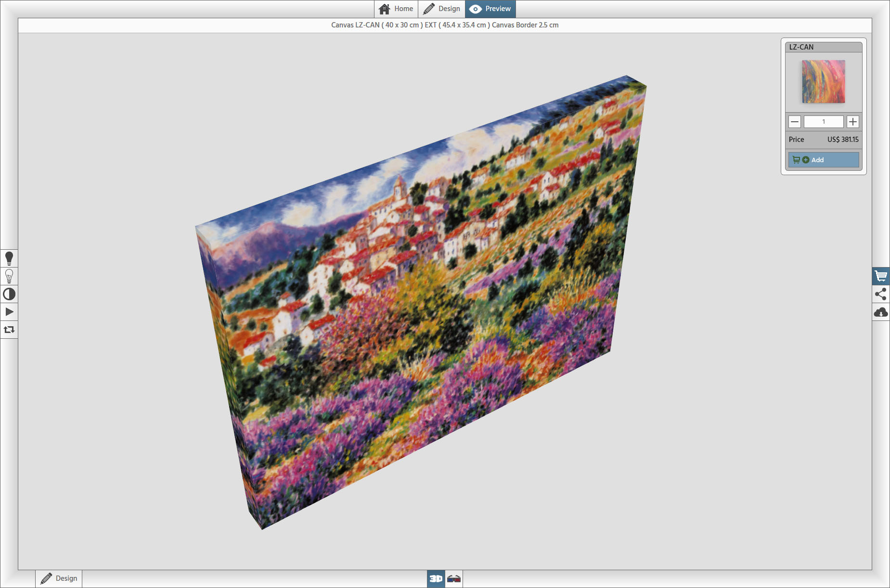Decrease quantity with the minus button
Screen dimensions: 890x588
[795, 122]
